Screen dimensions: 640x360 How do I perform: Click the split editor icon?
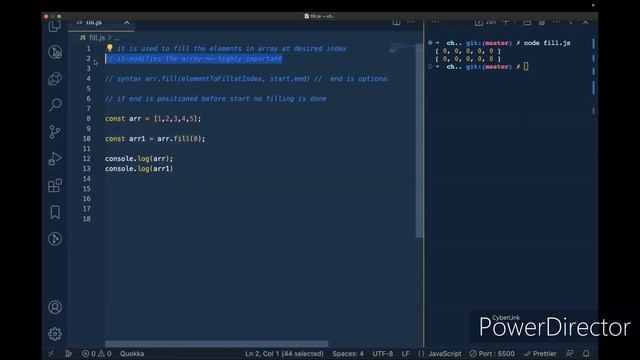[396, 22]
